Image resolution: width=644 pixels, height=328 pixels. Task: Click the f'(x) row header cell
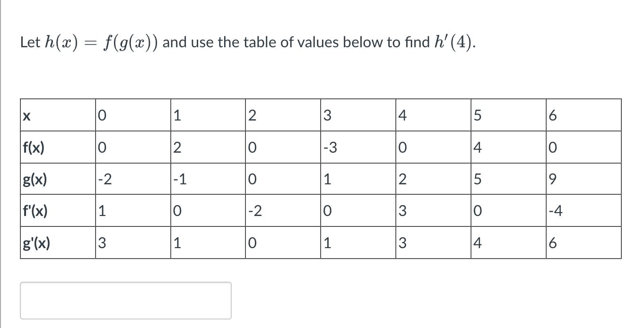[x=35, y=211]
